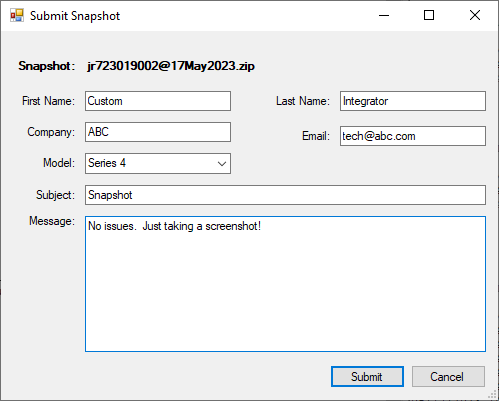
Task: Cancel the snapshot submission
Action: tap(448, 377)
